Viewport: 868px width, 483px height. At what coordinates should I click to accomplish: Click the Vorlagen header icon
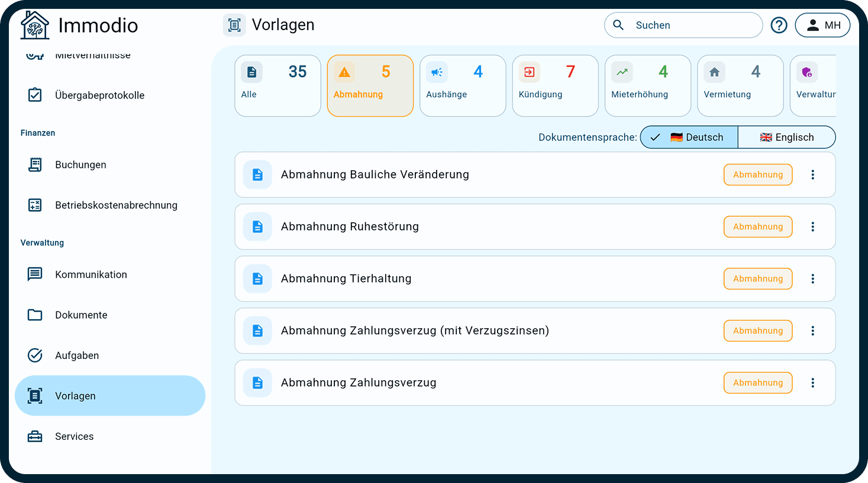pos(234,25)
